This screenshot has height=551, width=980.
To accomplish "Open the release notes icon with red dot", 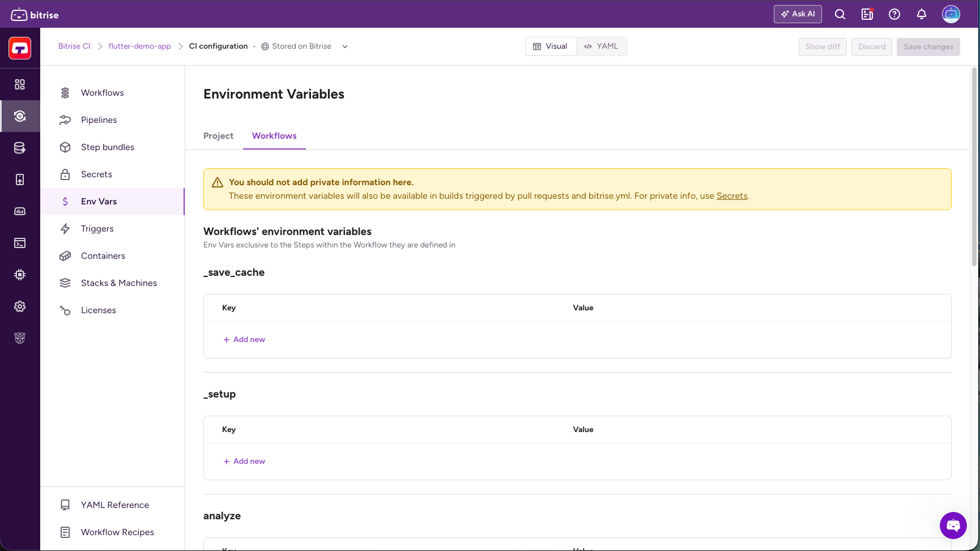I will (867, 14).
